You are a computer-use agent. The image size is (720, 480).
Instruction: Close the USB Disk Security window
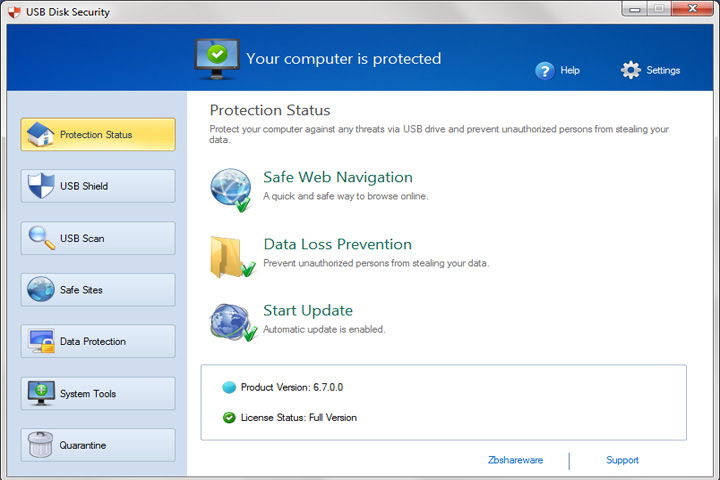pos(692,8)
